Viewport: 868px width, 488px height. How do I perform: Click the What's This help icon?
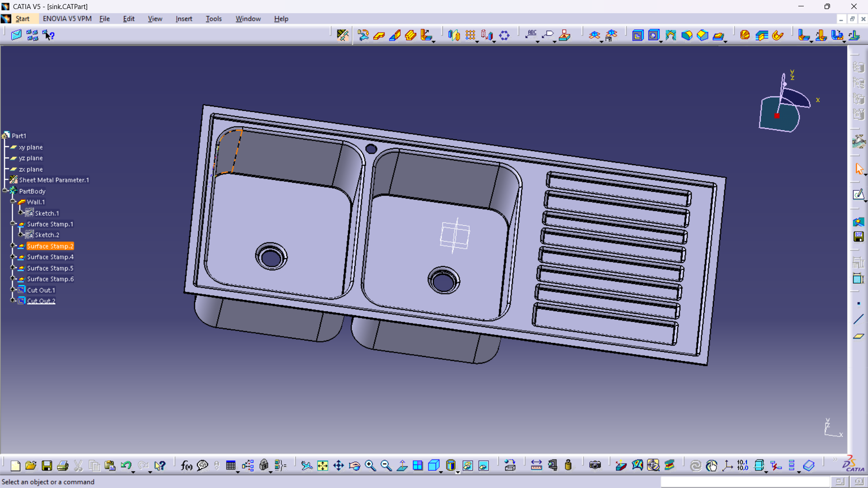click(x=160, y=465)
